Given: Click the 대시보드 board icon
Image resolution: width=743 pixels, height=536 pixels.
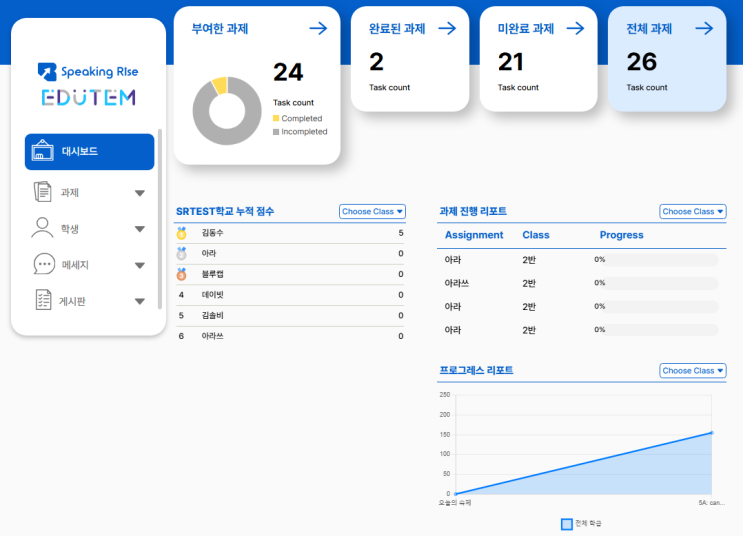Looking at the screenshot, I should (x=42, y=151).
